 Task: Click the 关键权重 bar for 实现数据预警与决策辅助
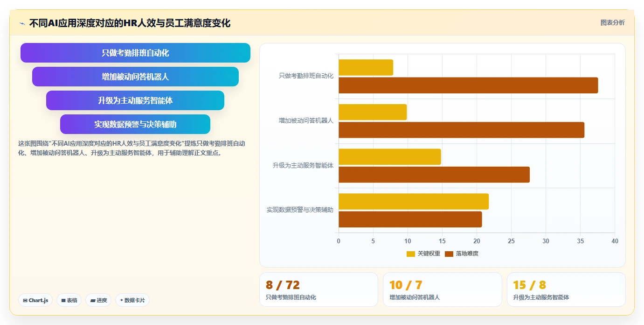414,201
